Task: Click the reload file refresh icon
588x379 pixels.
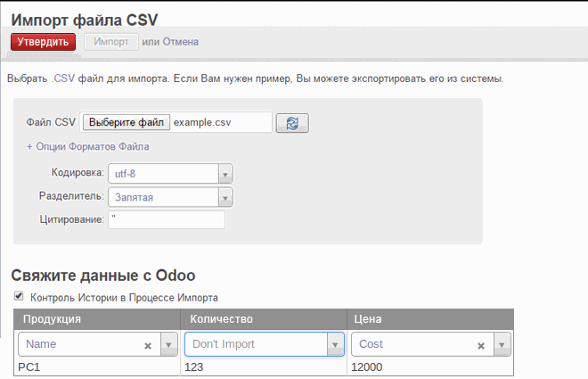Action: click(292, 123)
